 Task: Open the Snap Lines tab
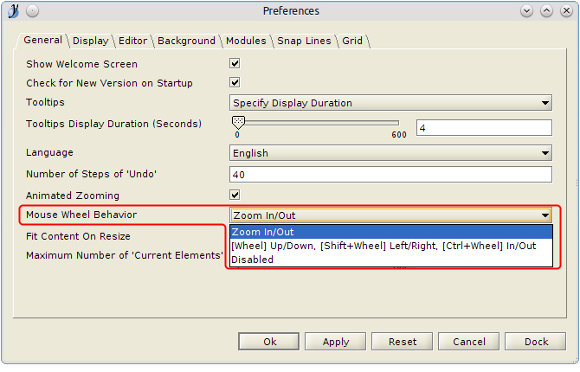[304, 41]
